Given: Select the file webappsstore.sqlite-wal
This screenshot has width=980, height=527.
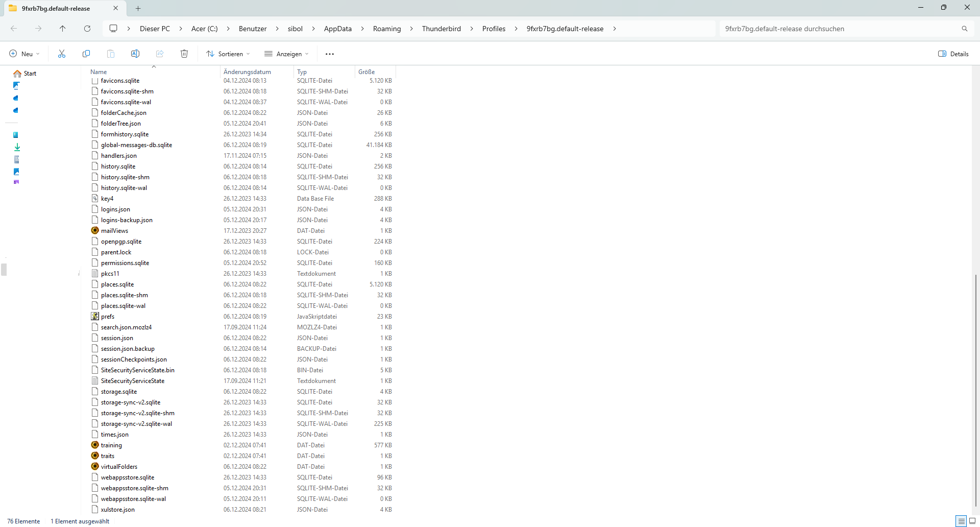Looking at the screenshot, I should pos(133,499).
